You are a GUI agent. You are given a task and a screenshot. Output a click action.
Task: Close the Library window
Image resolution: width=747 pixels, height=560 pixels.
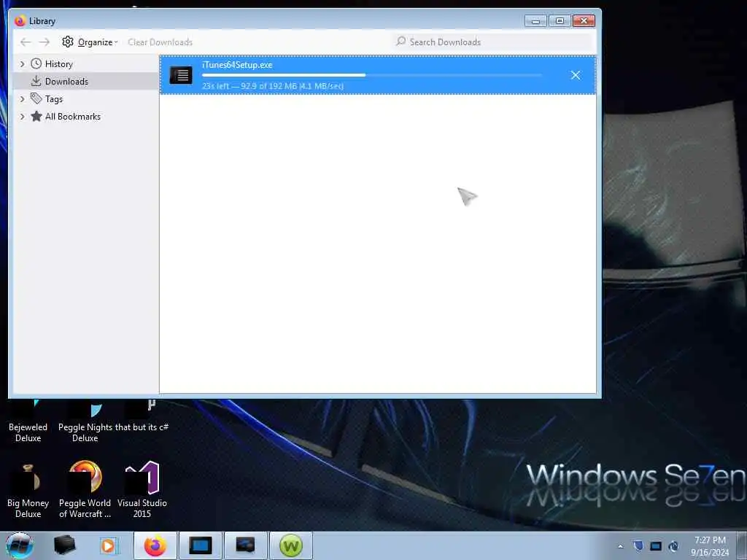(x=584, y=21)
